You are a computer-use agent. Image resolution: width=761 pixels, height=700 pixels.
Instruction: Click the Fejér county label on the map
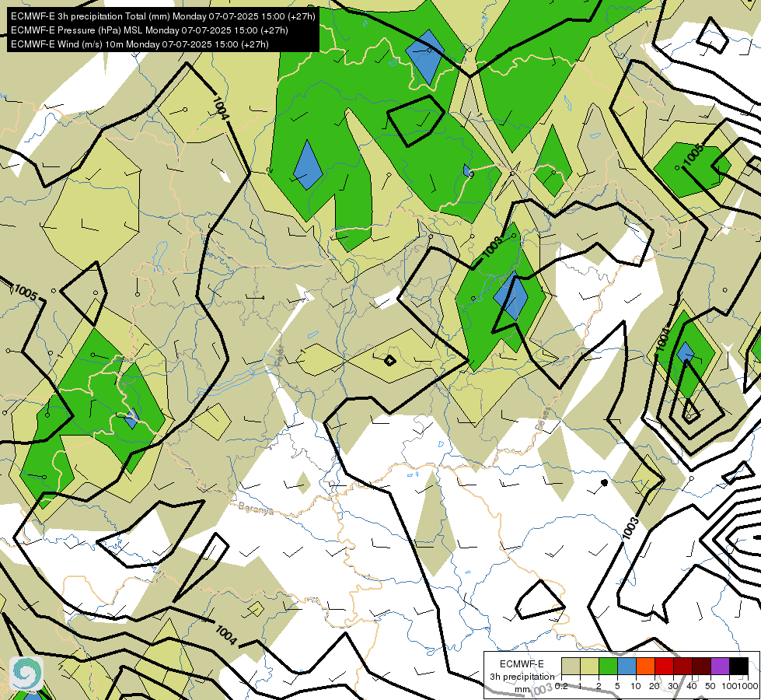[280, 356]
